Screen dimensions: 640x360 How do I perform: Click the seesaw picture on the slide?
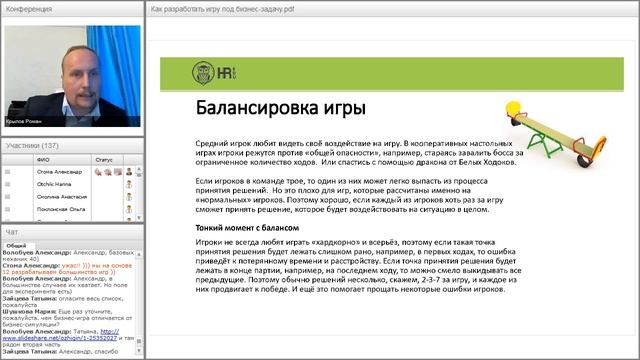pos(556,134)
